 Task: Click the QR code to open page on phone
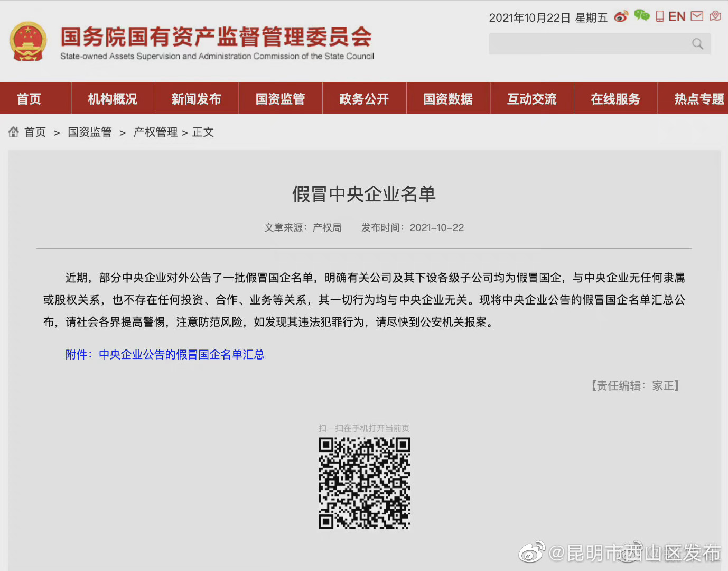pos(364,484)
